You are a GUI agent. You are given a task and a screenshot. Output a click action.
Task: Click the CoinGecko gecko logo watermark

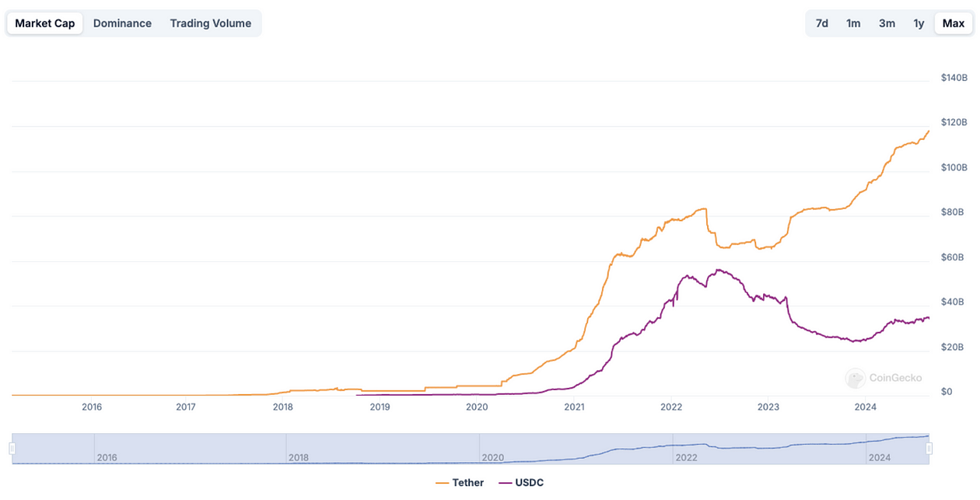(856, 379)
